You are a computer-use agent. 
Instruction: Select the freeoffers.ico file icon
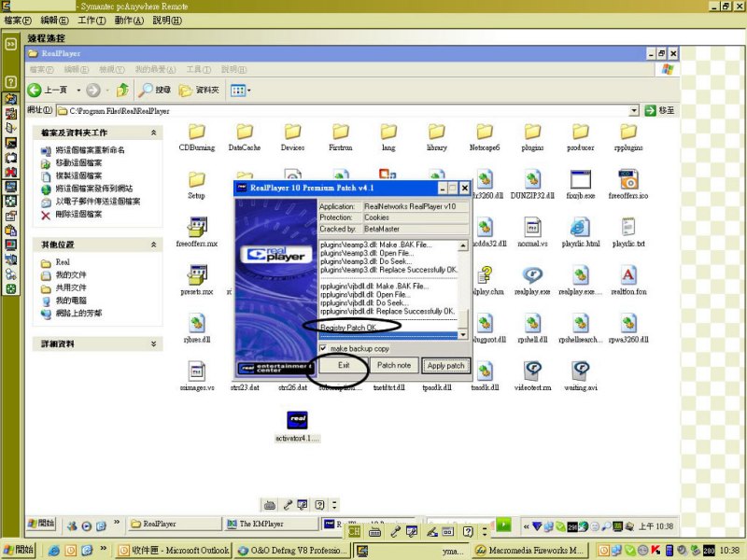coord(628,179)
